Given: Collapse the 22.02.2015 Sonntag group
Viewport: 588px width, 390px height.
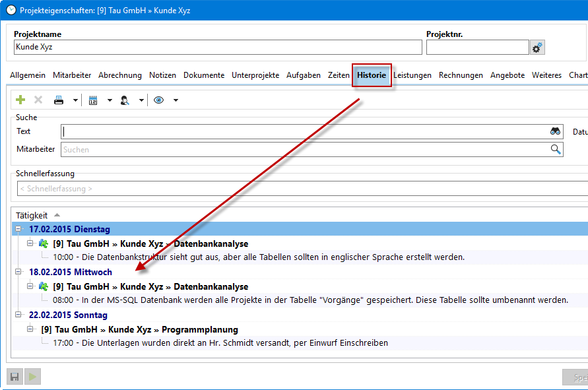Looking at the screenshot, I should pyautogui.click(x=18, y=315).
